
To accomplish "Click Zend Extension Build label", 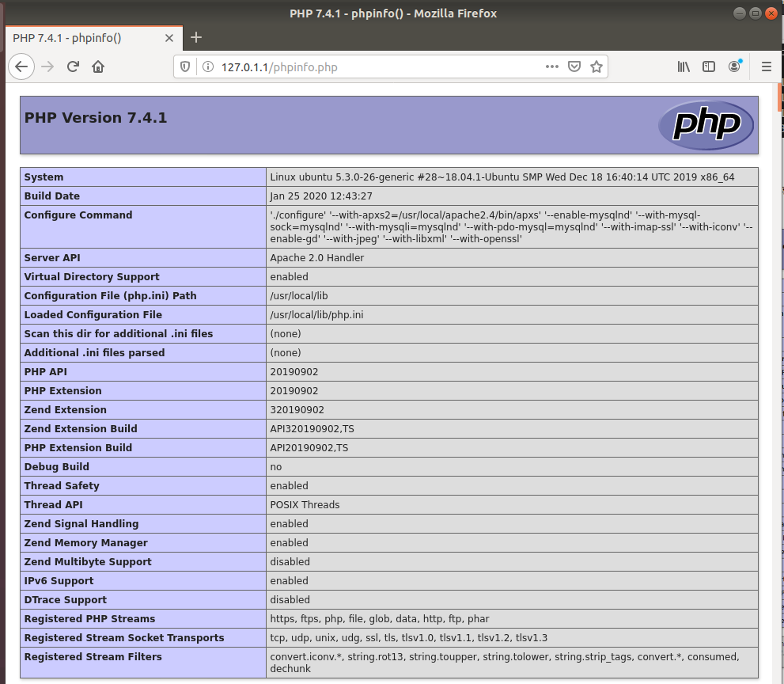I will pos(81,429).
